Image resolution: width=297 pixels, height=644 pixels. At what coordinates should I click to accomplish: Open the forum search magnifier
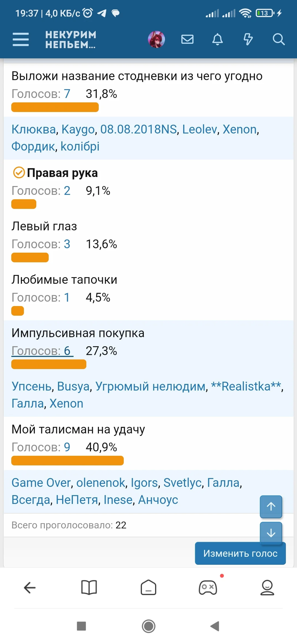279,39
